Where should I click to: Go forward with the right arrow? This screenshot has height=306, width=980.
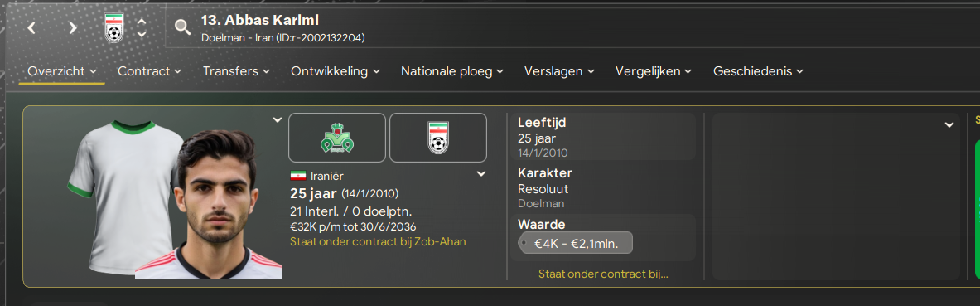coord(73,27)
